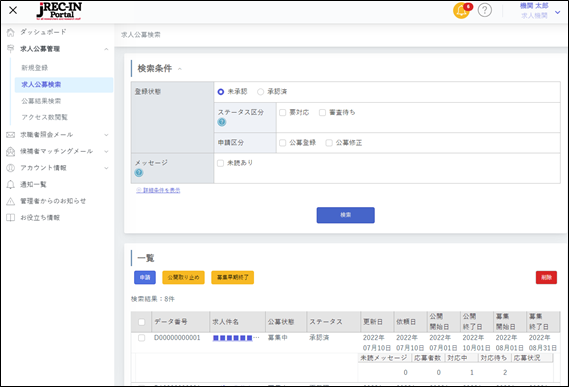
Task: Check the row checkbox for D00000000001
Action: [142, 338]
